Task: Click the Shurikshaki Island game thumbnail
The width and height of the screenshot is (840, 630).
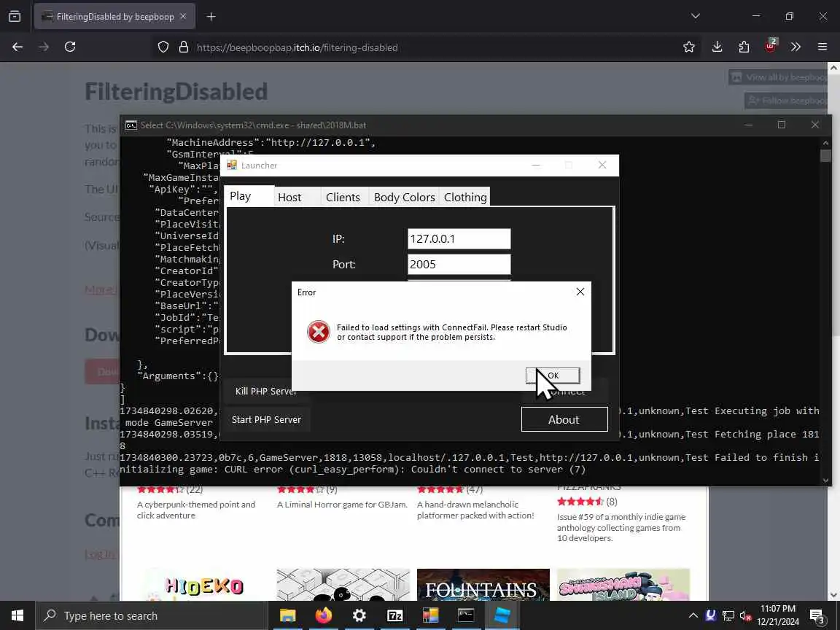Action: pos(623,585)
